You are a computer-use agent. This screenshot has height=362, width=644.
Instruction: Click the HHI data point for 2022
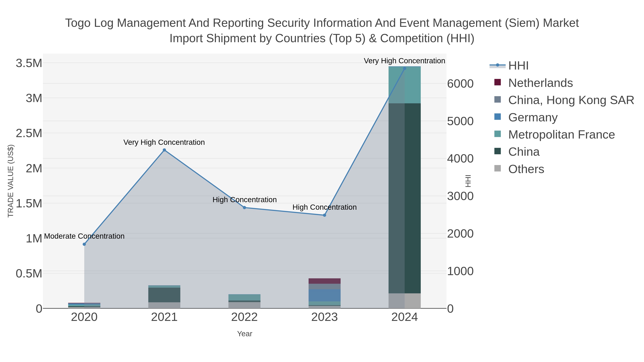tap(245, 207)
